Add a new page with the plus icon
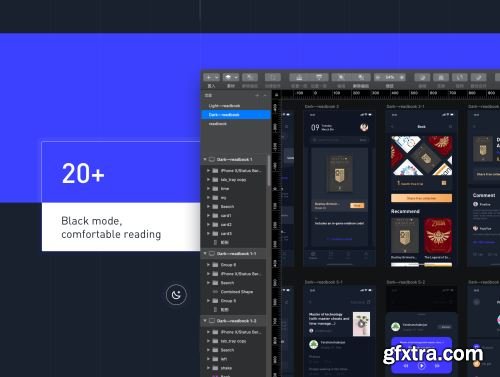This screenshot has height=377, width=500. coord(257,95)
